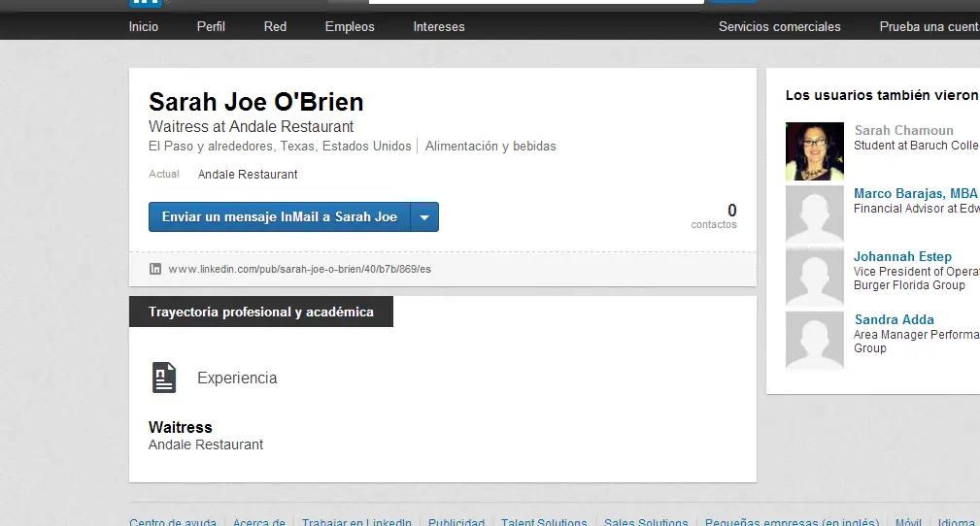Click the LinkedIn logo in the header

[x=144, y=3]
